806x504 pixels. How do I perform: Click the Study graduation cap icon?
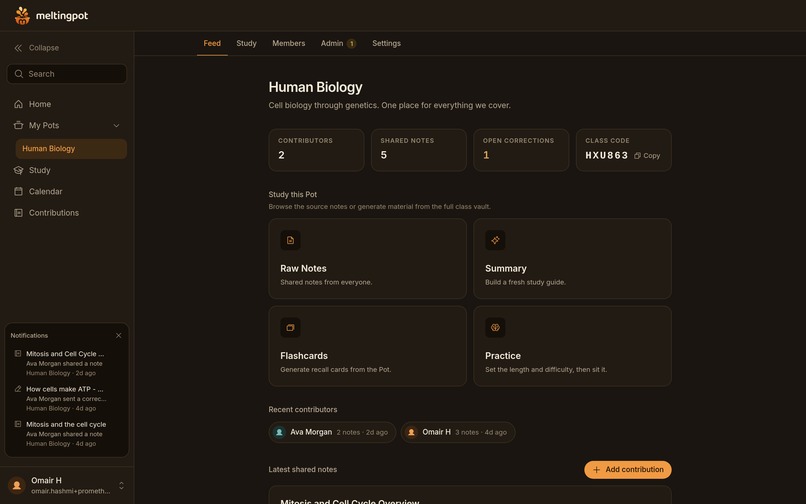19,170
